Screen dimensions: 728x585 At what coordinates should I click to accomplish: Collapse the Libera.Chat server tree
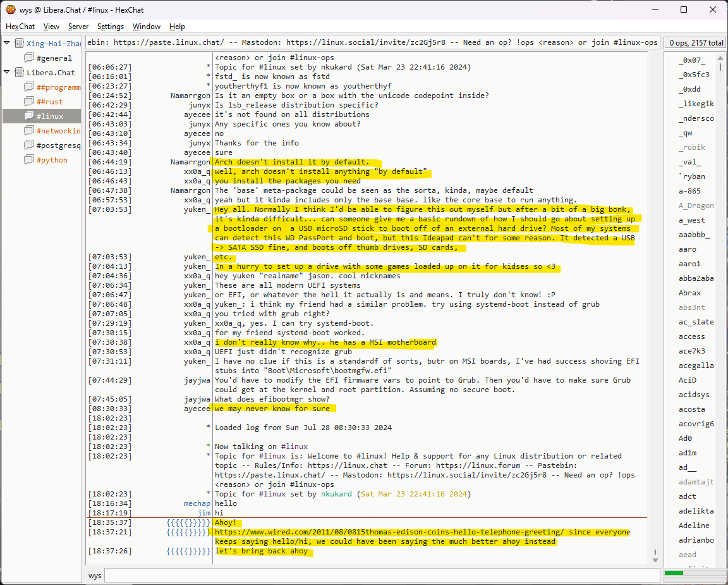click(7, 73)
